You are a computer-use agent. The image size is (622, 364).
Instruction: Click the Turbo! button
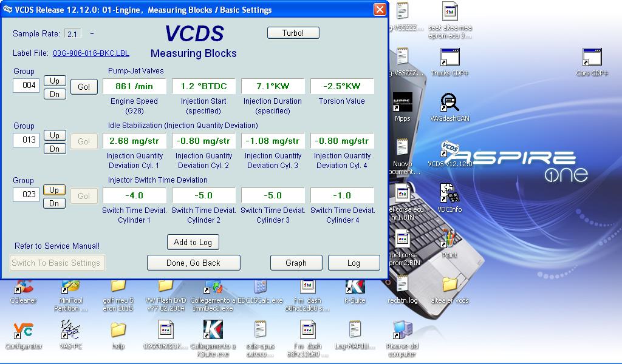[293, 33]
